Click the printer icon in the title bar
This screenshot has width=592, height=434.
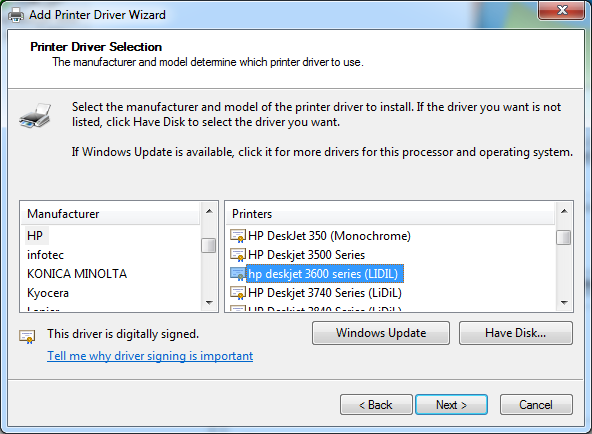(x=16, y=15)
